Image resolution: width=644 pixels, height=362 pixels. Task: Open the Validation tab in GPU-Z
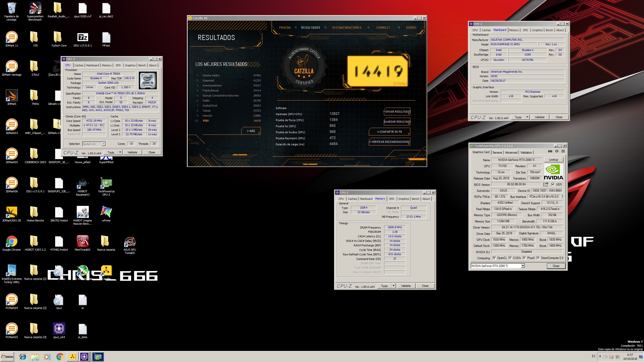(x=526, y=152)
